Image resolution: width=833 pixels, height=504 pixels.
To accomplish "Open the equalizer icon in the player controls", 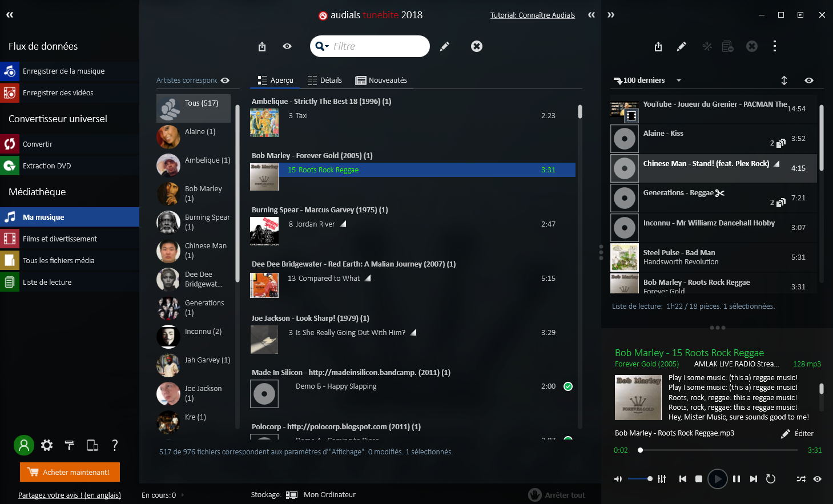I will (662, 479).
